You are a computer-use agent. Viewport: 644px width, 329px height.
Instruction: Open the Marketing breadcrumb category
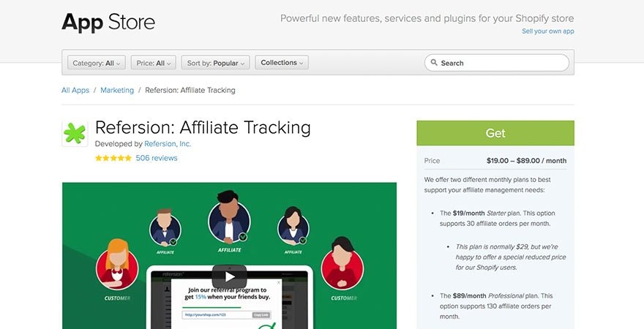pos(117,90)
